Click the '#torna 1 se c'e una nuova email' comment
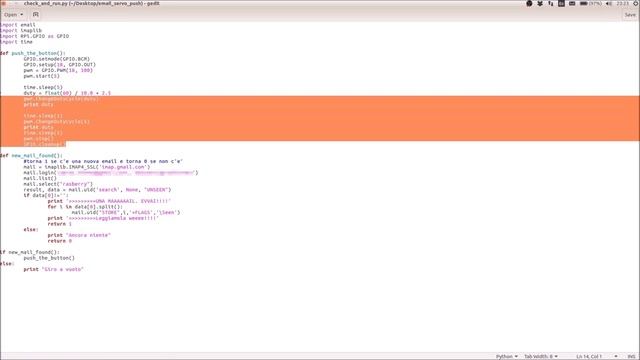This screenshot has width=640, height=360. (103, 162)
